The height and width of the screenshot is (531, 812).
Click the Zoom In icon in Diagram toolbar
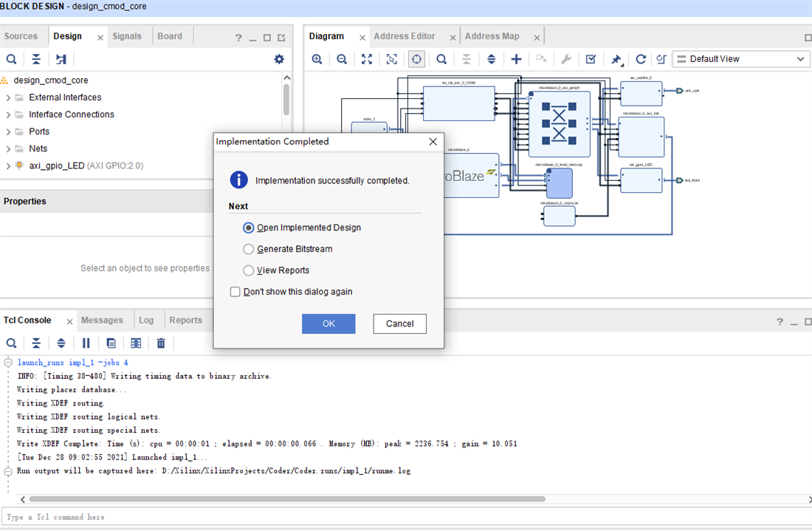pyautogui.click(x=317, y=59)
